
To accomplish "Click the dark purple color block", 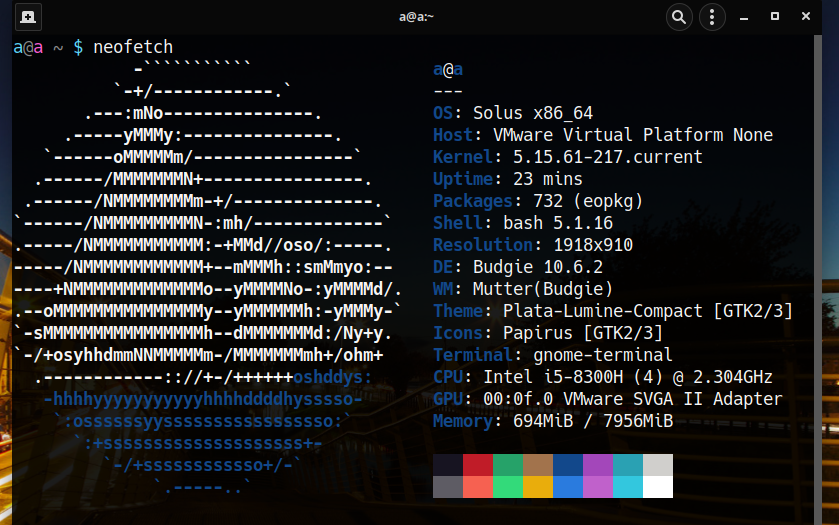I will click(598, 465).
